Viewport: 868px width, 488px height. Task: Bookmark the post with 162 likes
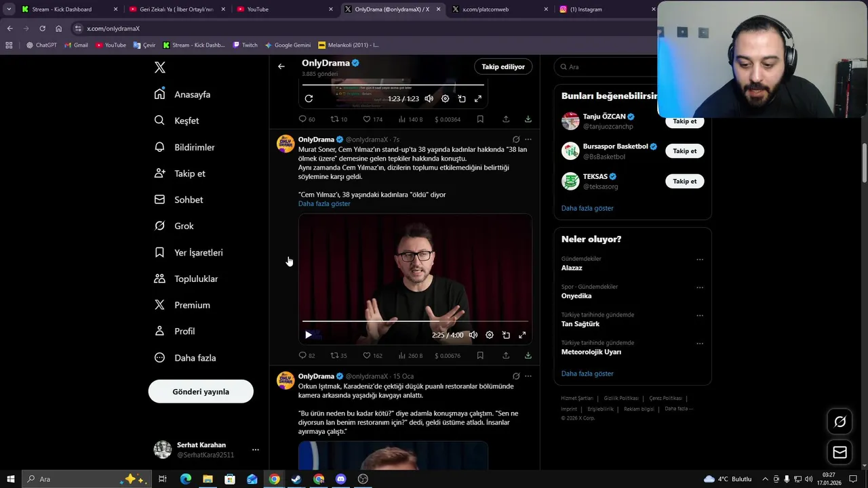click(480, 355)
